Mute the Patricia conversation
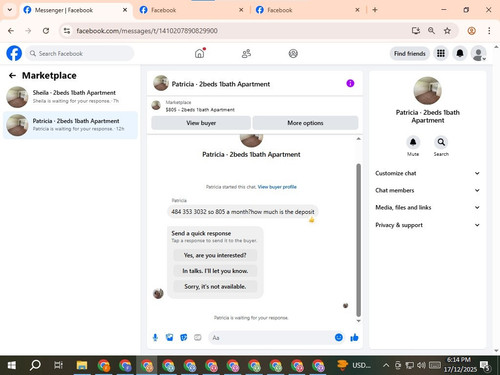The image size is (500, 375). click(413, 142)
